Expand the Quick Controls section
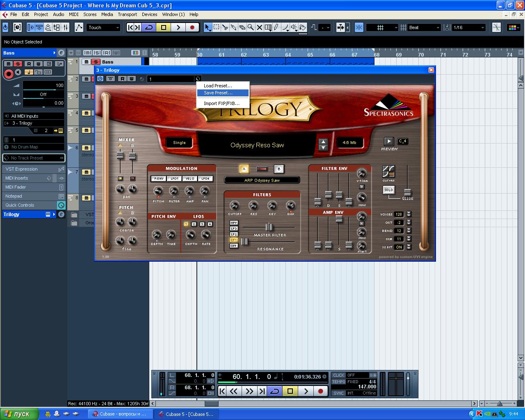 point(34,205)
